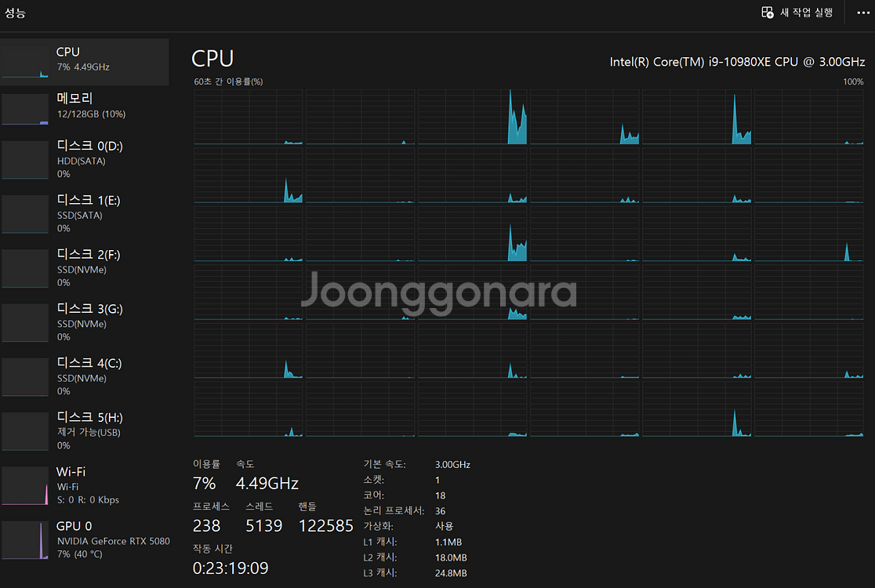
Task: Click the 60초 간 이용률(%) graph label
Action: tap(228, 82)
